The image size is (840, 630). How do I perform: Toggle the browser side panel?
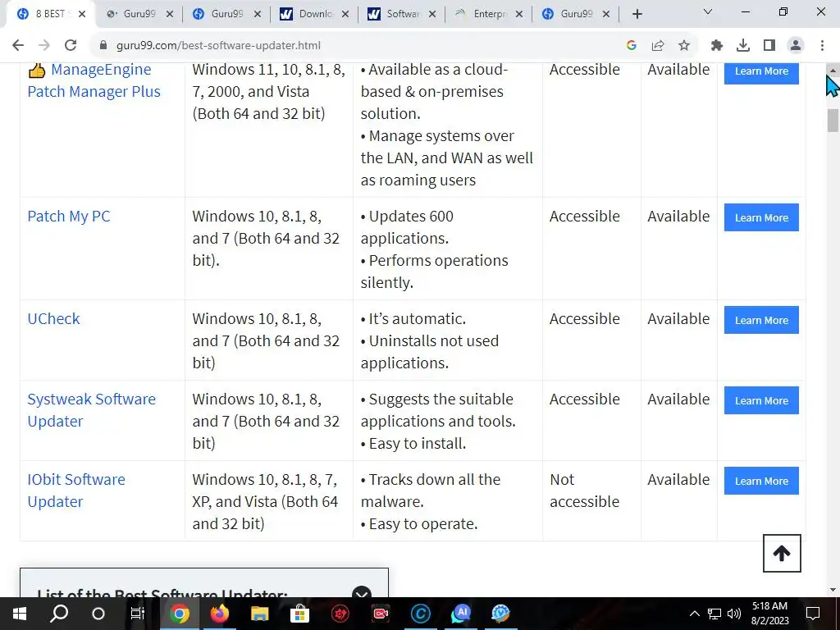[769, 46]
